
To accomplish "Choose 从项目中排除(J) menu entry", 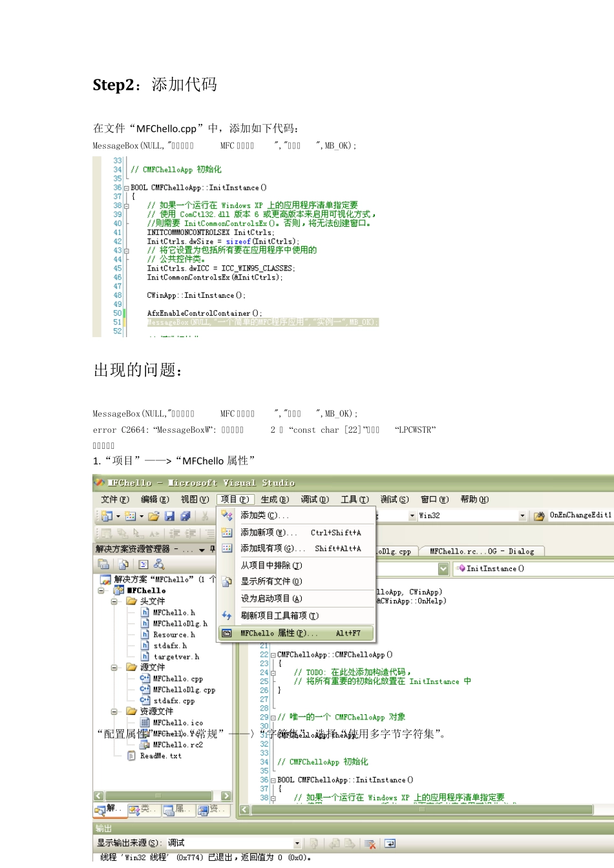I will point(297,565).
